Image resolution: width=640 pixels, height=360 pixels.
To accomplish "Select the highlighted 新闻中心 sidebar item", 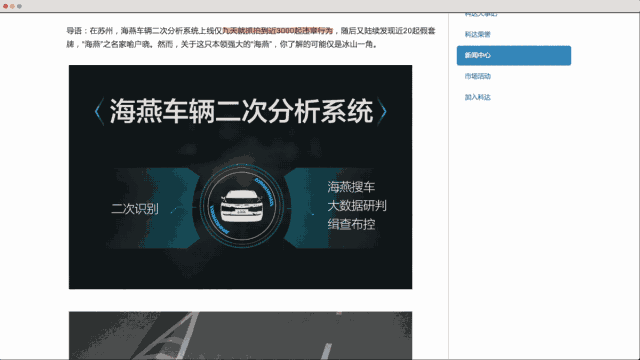I will coord(513,56).
